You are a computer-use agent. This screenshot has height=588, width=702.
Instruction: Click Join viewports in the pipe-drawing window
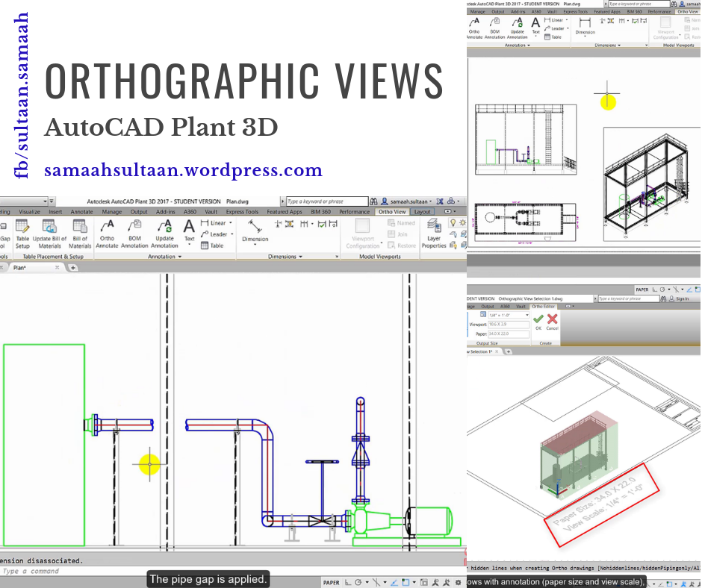pos(397,234)
